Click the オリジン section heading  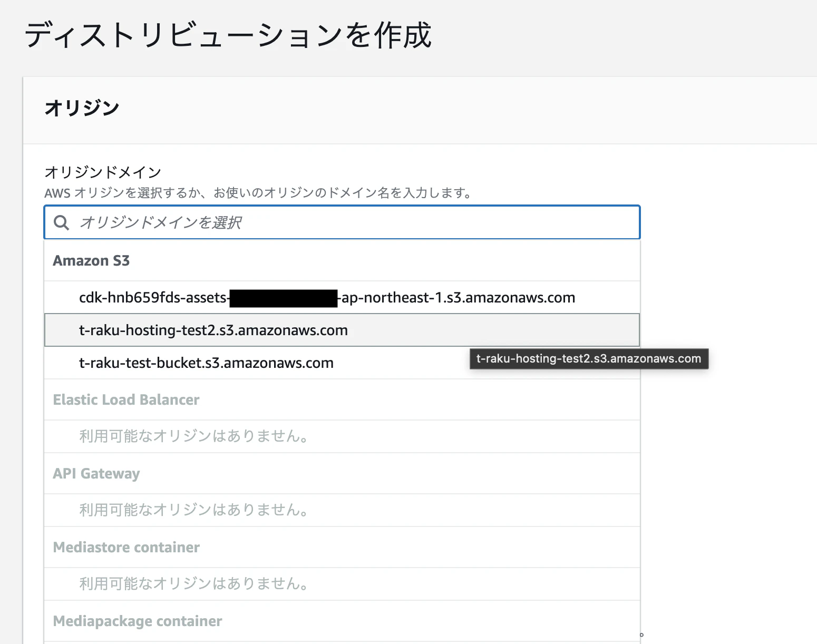(82, 108)
